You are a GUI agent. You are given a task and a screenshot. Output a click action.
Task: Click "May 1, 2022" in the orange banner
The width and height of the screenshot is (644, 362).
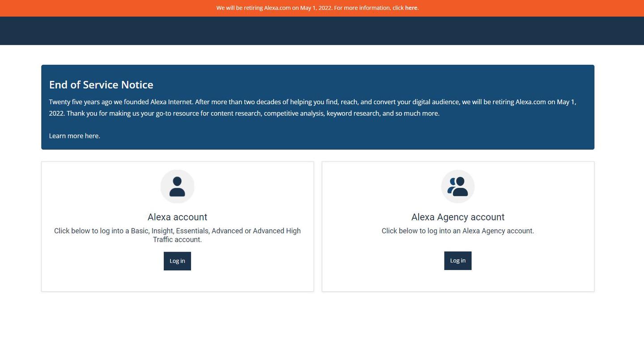point(316,8)
